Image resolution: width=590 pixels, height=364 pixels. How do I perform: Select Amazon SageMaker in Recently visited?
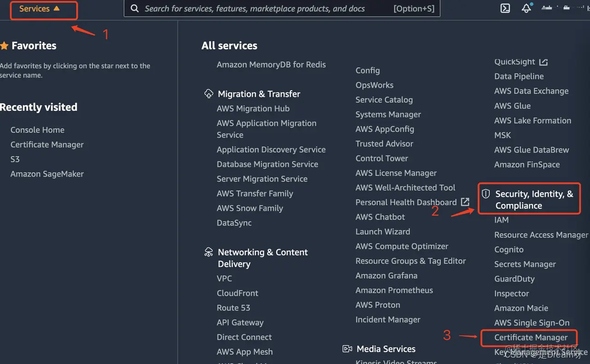[x=47, y=174]
